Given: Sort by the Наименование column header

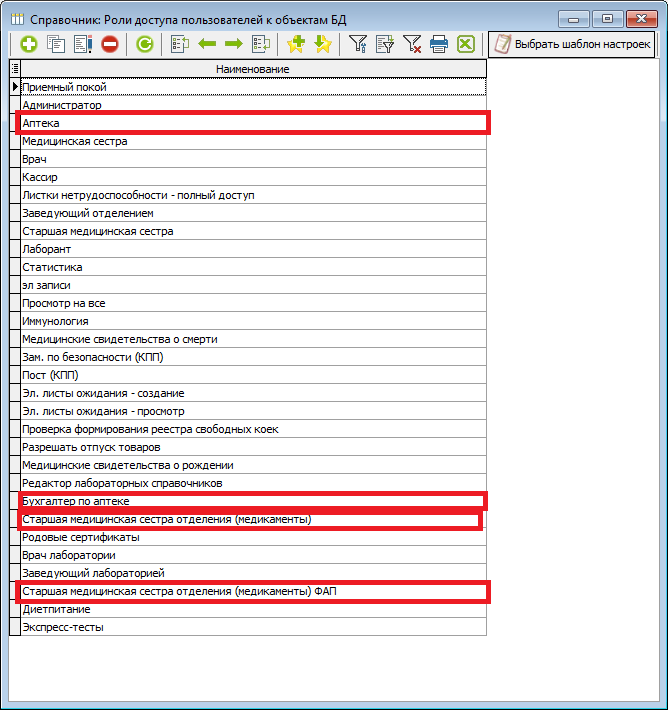Looking at the screenshot, I should [x=252, y=69].
